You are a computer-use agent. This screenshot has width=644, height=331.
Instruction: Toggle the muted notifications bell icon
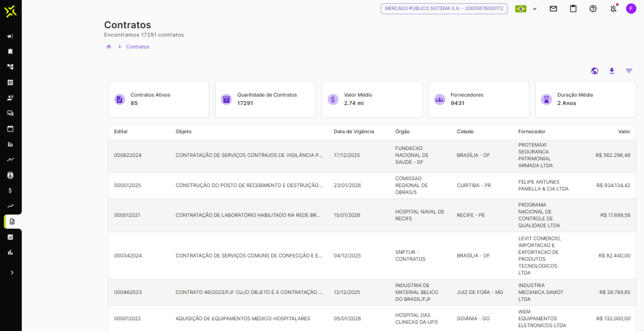coord(613,9)
